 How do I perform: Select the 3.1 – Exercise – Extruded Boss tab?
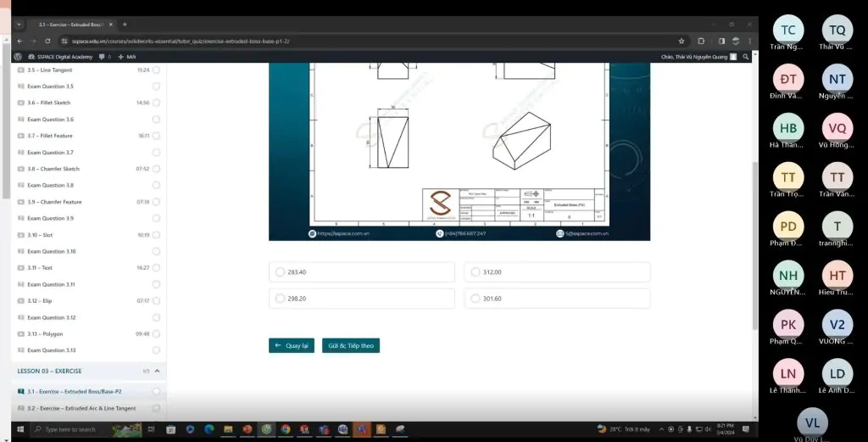pos(70,25)
